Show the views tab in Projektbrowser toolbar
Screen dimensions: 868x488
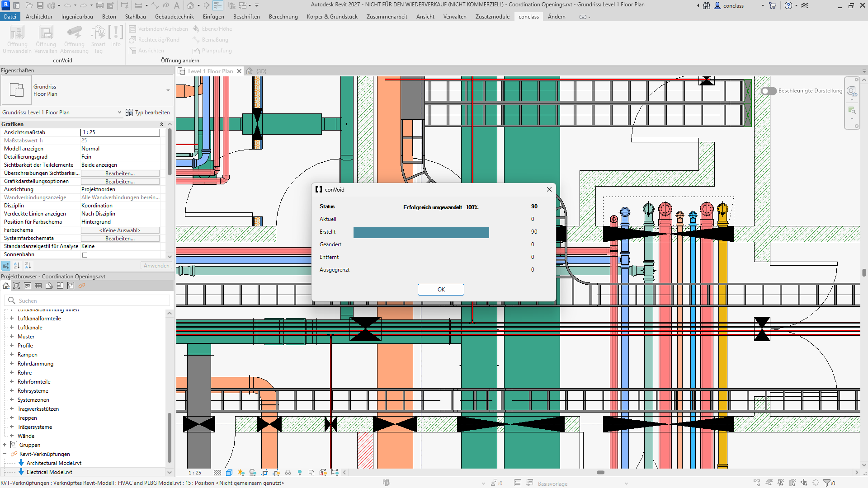tap(17, 286)
